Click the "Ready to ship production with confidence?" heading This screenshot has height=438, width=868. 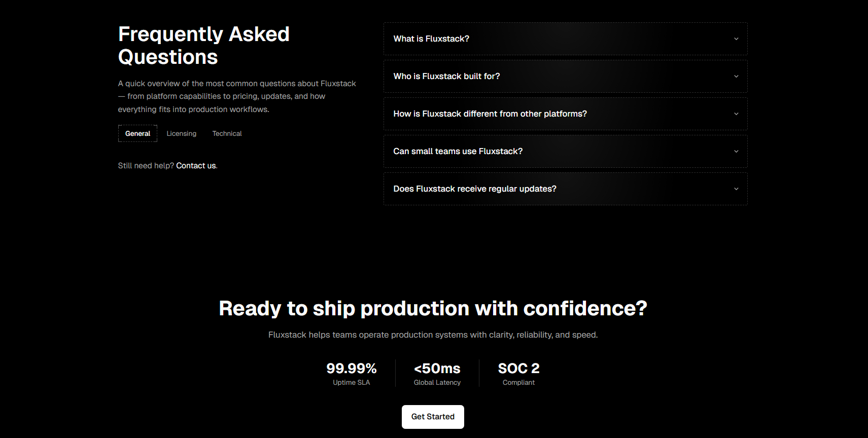tap(433, 308)
